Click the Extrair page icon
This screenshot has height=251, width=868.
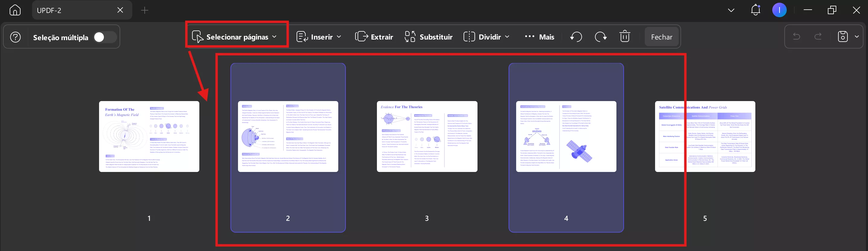click(362, 36)
